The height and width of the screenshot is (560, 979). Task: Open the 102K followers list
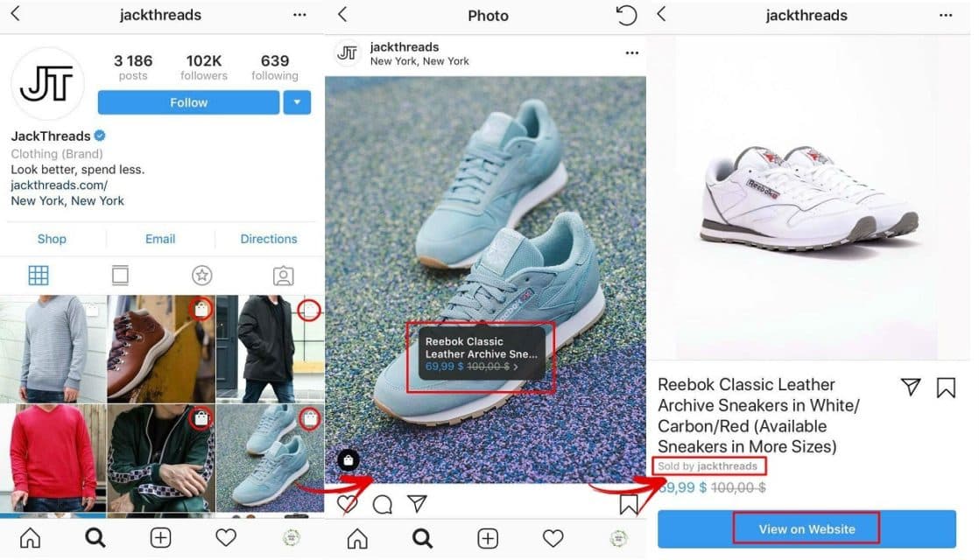(203, 67)
